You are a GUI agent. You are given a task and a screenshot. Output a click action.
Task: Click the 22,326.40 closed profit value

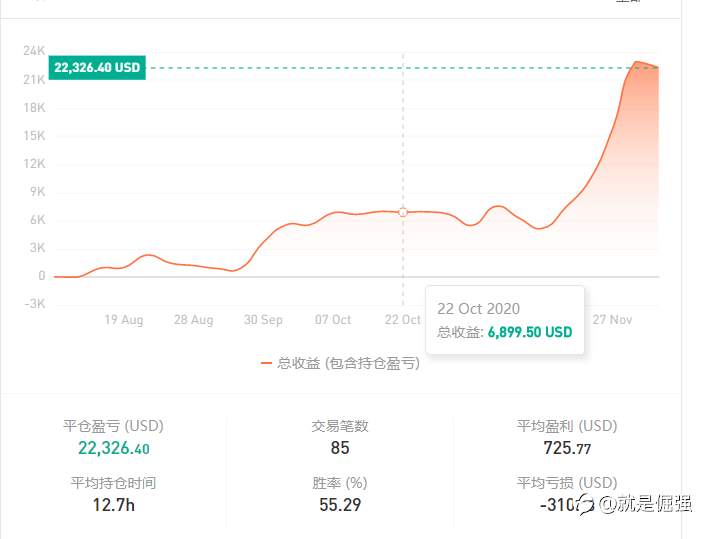pos(114,448)
